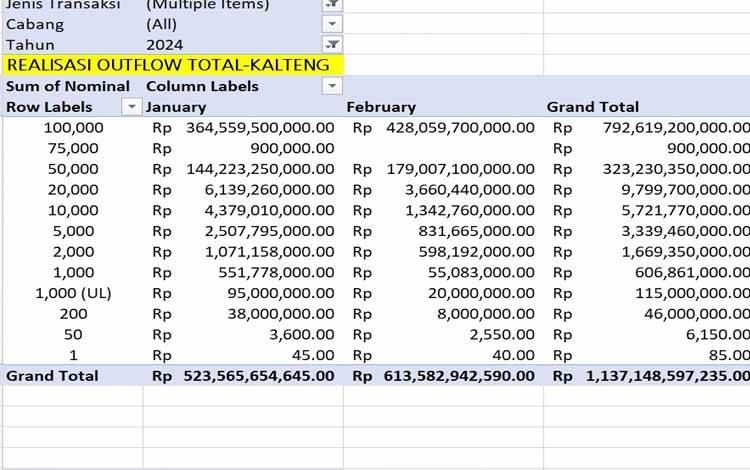Select the total value 1,669,350,000.00

tap(685, 251)
